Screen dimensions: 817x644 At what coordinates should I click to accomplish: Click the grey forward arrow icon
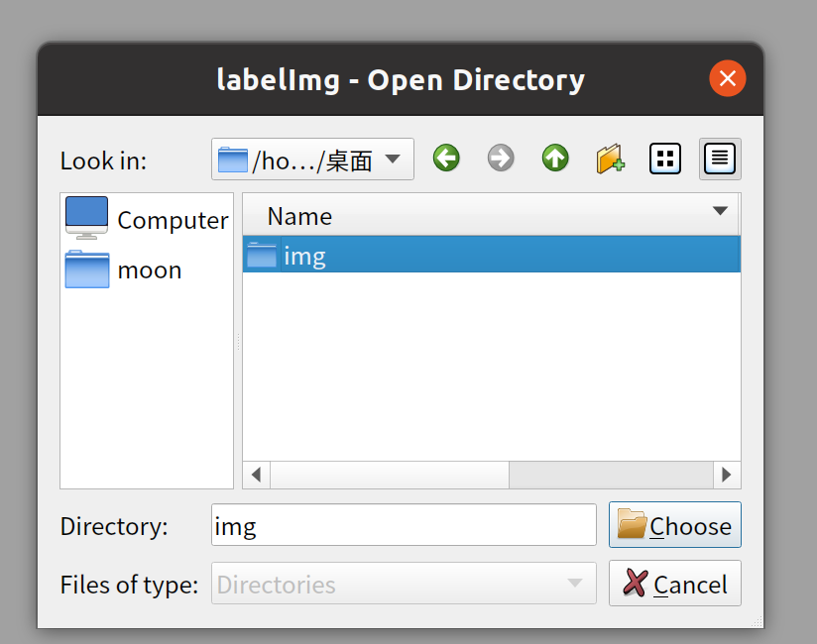point(501,159)
